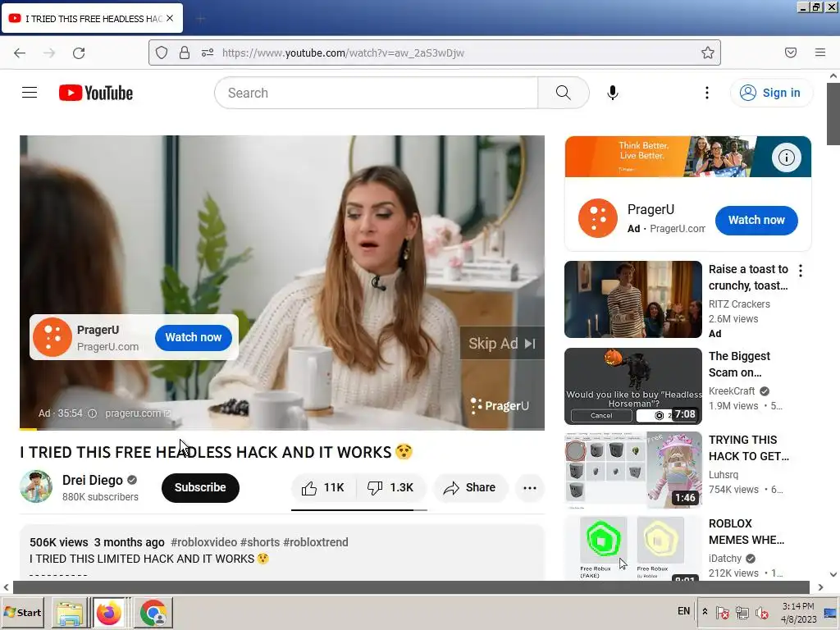This screenshot has width=840, height=630.
Task: Open TRYING THIS HACK TO GET video thumbnail
Action: coord(633,470)
